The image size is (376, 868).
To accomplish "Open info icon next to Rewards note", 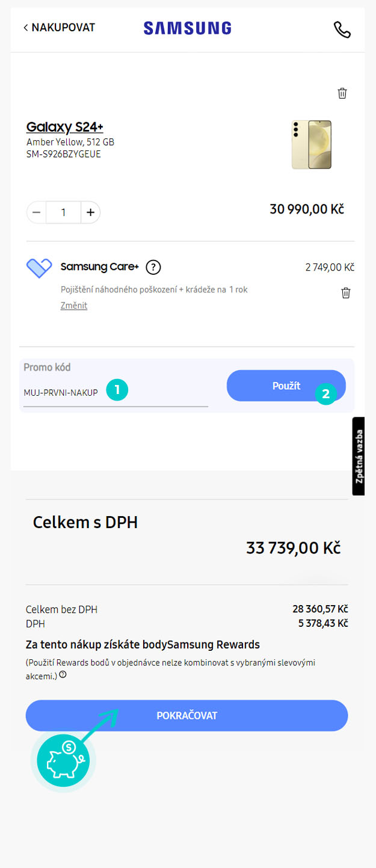I will [x=63, y=675].
